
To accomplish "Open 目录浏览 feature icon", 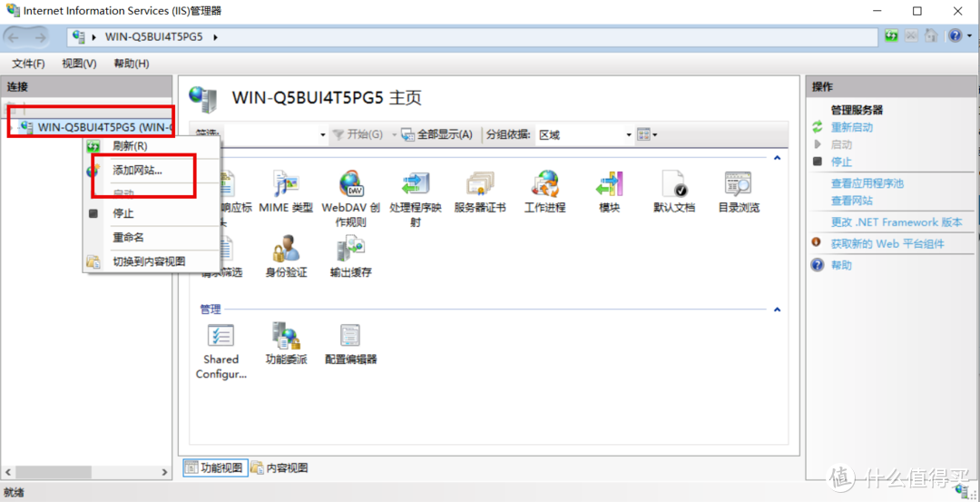I will coord(739,192).
